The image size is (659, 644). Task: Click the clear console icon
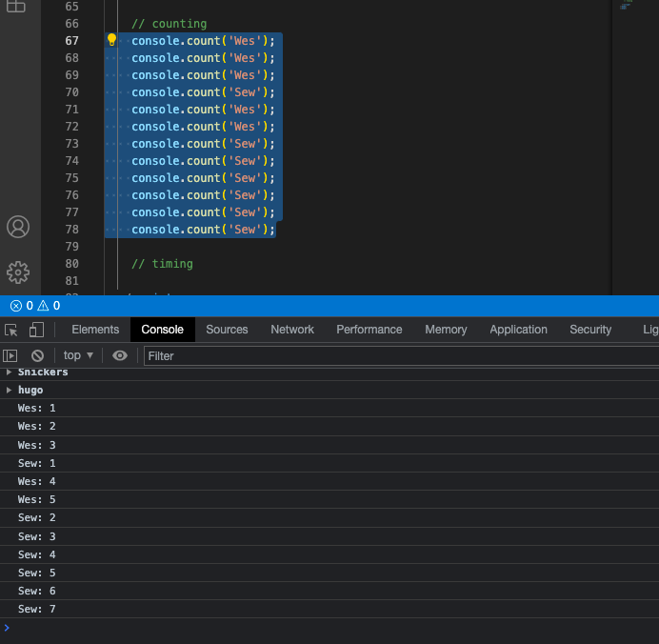(37, 355)
